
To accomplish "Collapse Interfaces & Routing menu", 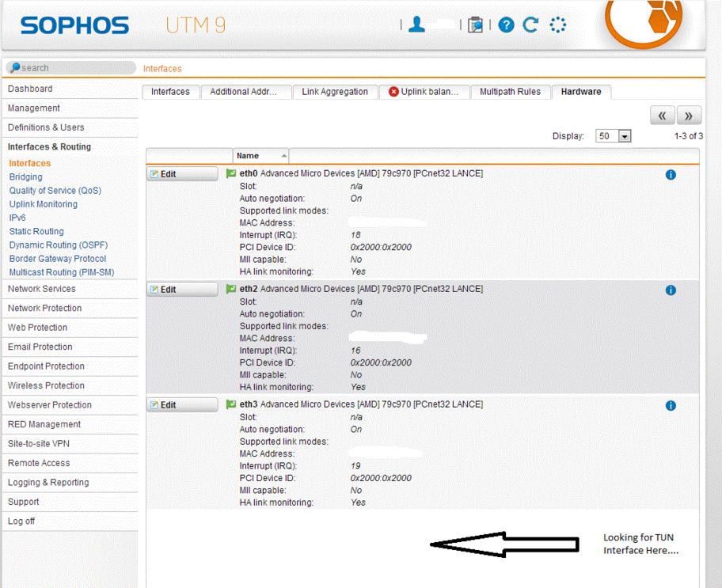I will pyautogui.click(x=70, y=147).
